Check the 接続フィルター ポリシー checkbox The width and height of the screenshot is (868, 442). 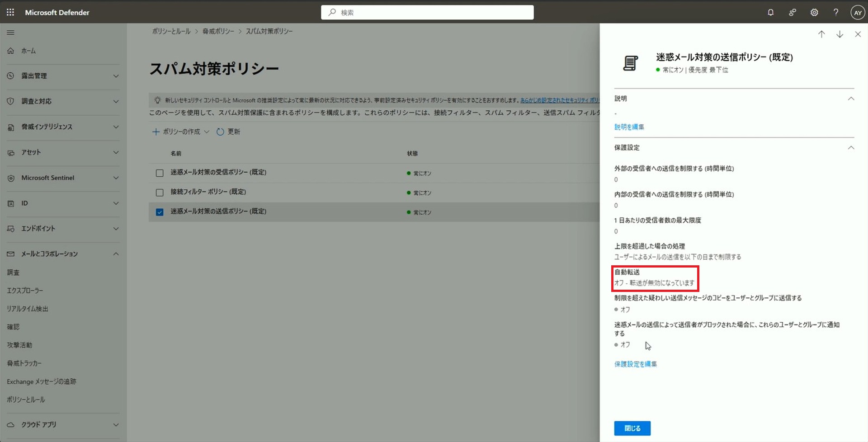(160, 193)
